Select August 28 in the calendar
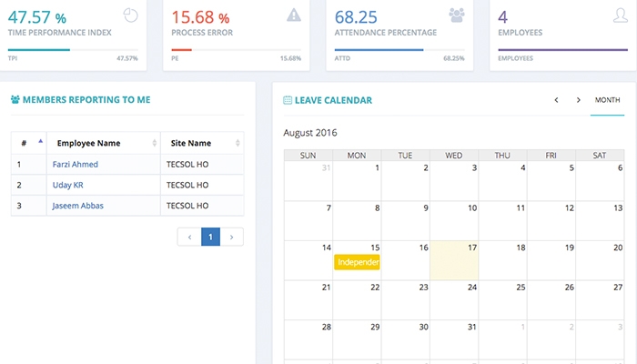637x364 pixels. (308, 339)
